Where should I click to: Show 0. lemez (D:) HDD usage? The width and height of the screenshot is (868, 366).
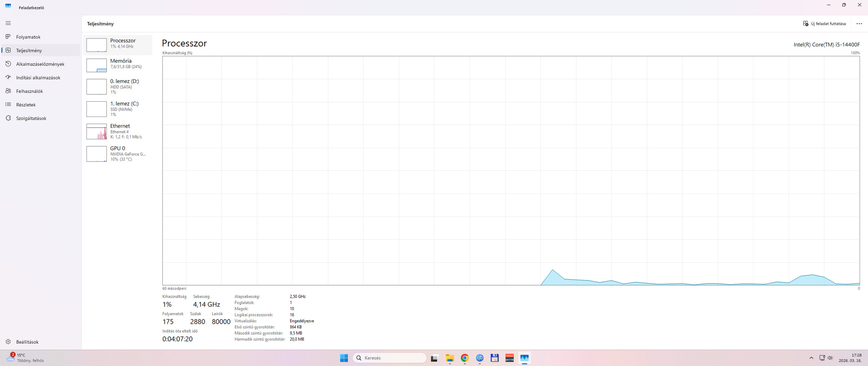click(118, 86)
